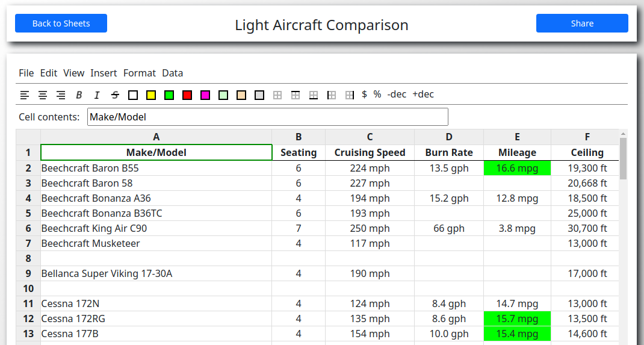Image resolution: width=644 pixels, height=345 pixels.
Task: Select the Mileage header cell
Action: [517, 152]
